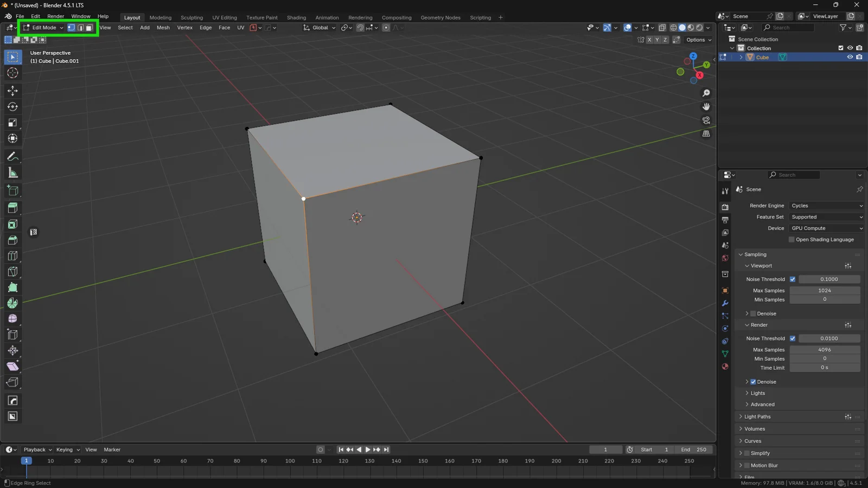Open the Mesh menu
868x488 pixels.
163,28
